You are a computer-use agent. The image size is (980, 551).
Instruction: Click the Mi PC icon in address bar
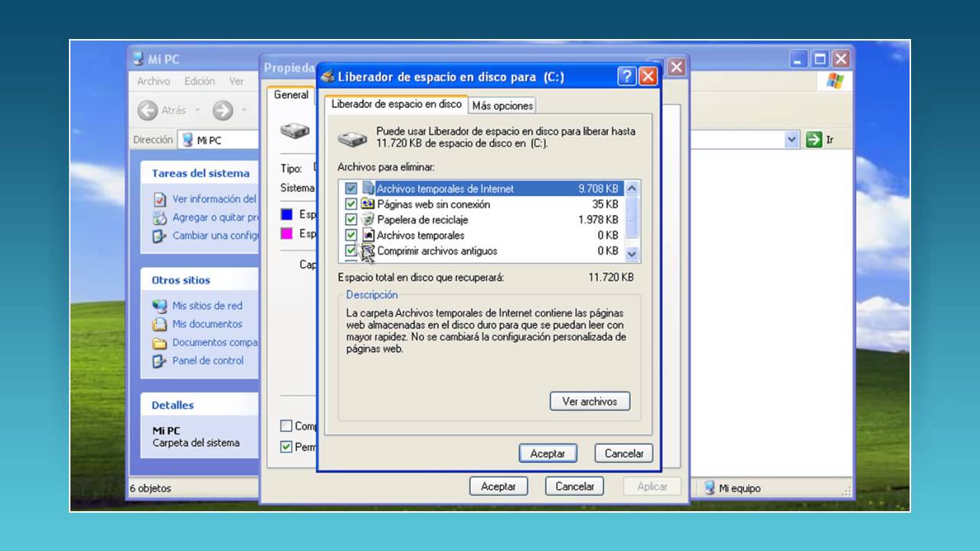(x=188, y=140)
